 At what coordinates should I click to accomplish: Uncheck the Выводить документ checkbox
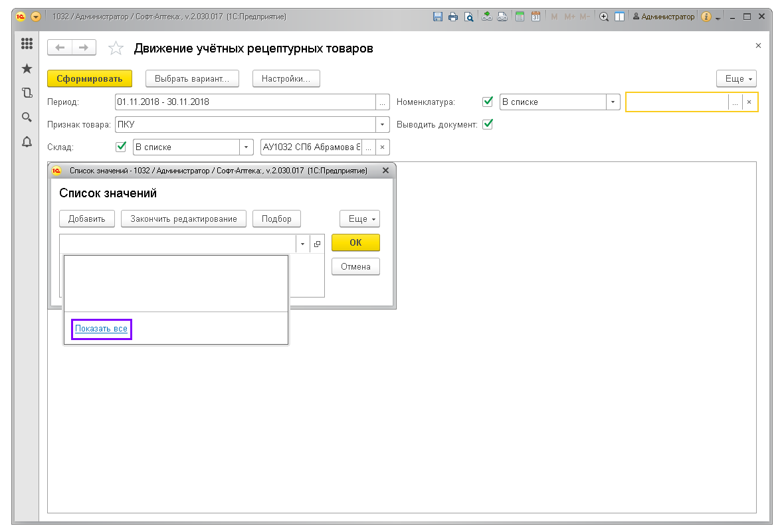[488, 124]
